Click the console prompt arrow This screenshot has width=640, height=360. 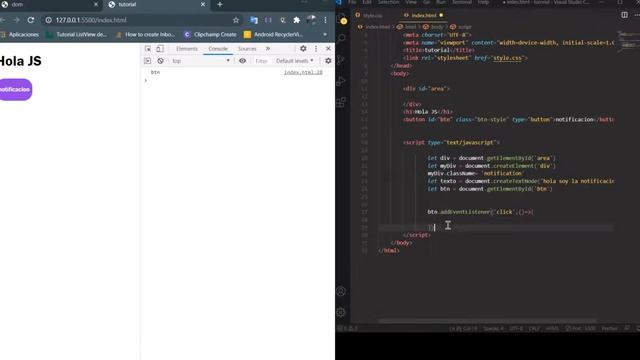tap(145, 80)
